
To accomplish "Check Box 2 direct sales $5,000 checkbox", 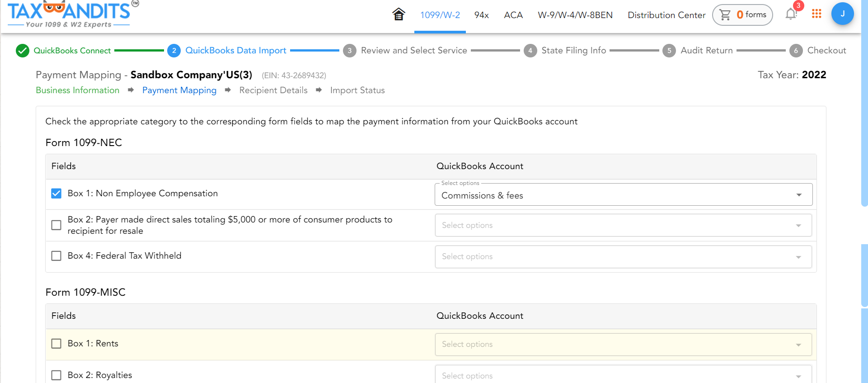I will click(x=56, y=225).
